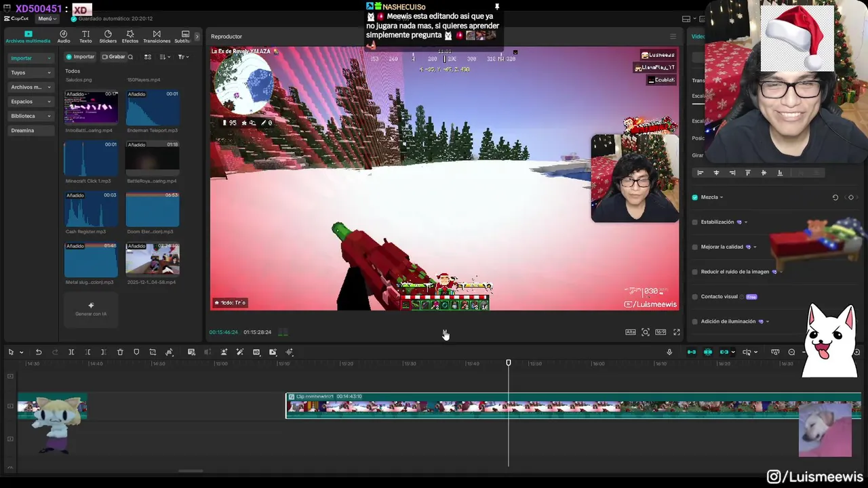Image resolution: width=868 pixels, height=488 pixels.
Task: Open the Dreamina section
Action: (31, 130)
